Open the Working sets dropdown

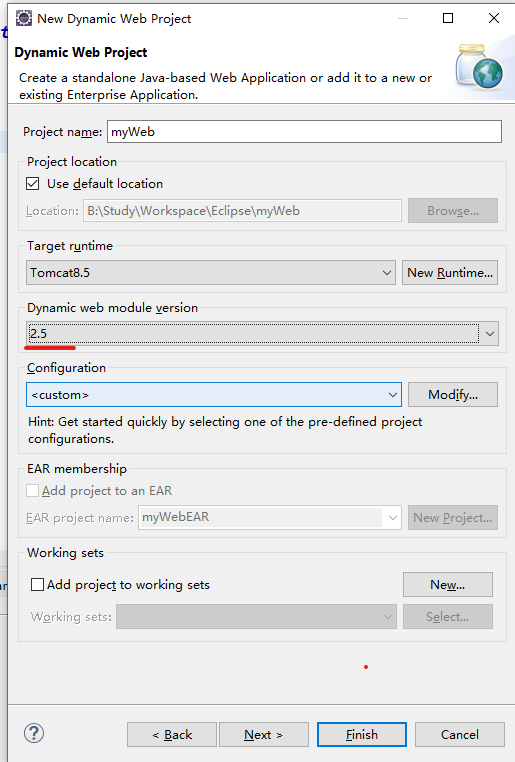pyautogui.click(x=256, y=617)
